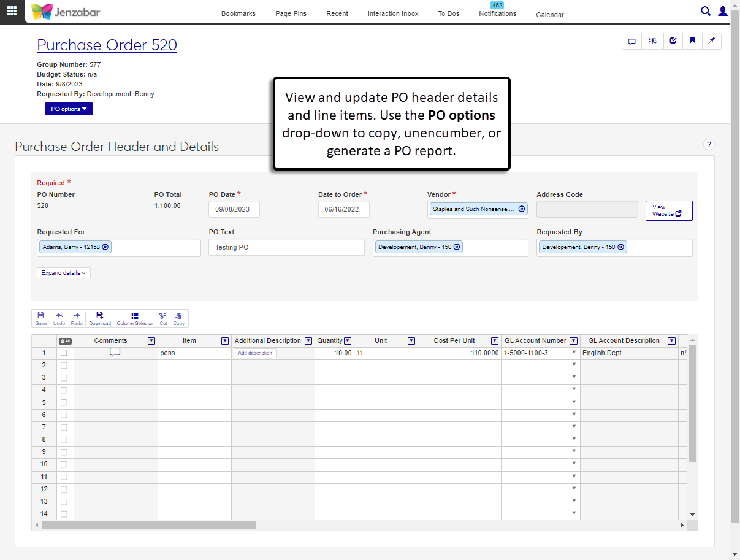Click the Save icon in grid toolbar

tap(41, 318)
